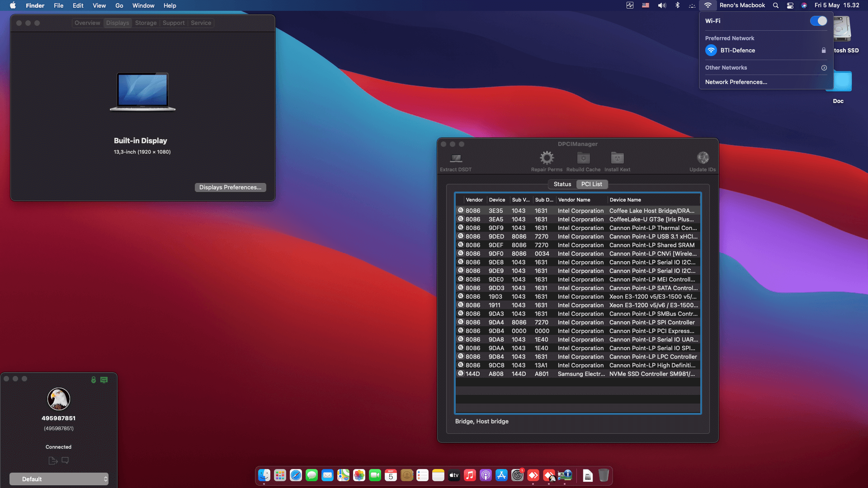The height and width of the screenshot is (488, 868).
Task: Open the App Store from the Dock
Action: pos(502,475)
